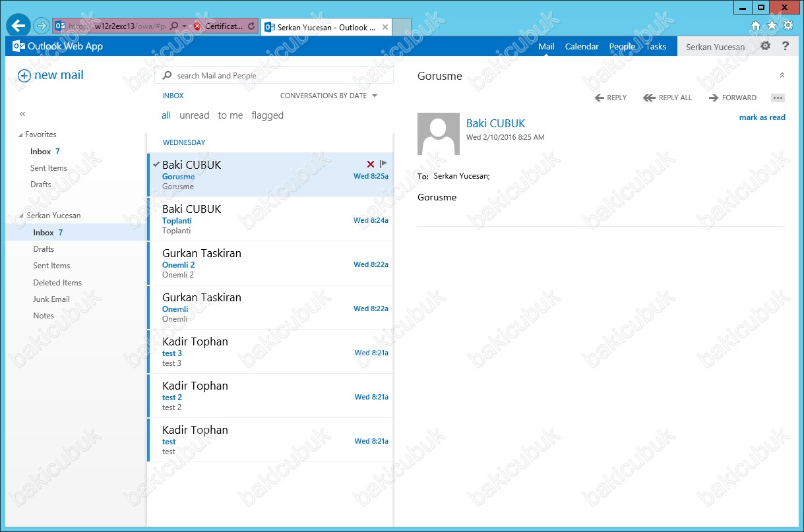Collapse the folder pane with double chevron

tap(22, 114)
